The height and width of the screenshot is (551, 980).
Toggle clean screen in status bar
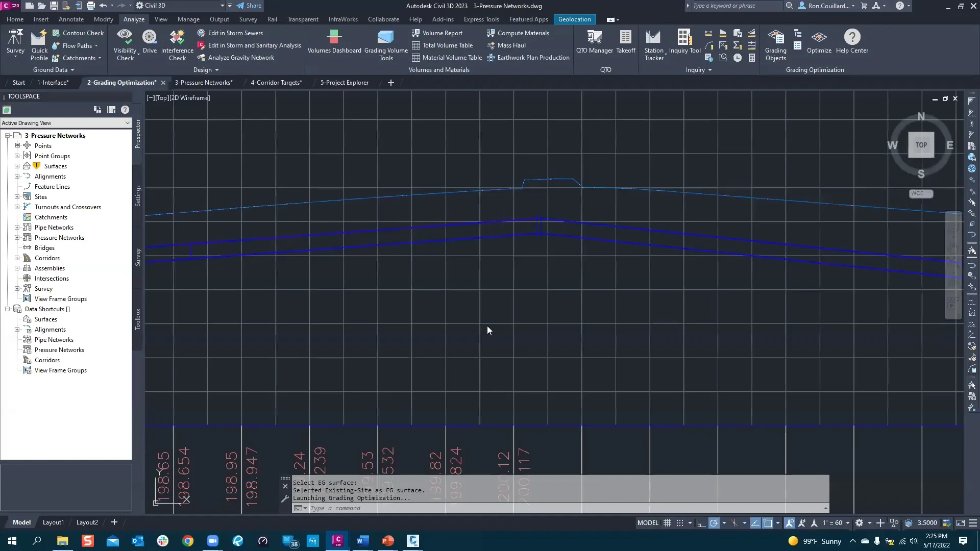960,523
